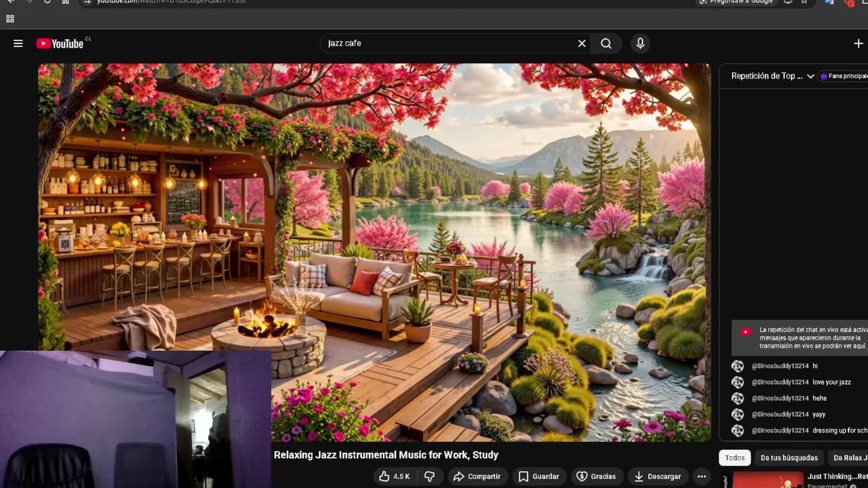Select the 'De tus búsquedas' chip
The width and height of the screenshot is (868, 488).
[789, 458]
